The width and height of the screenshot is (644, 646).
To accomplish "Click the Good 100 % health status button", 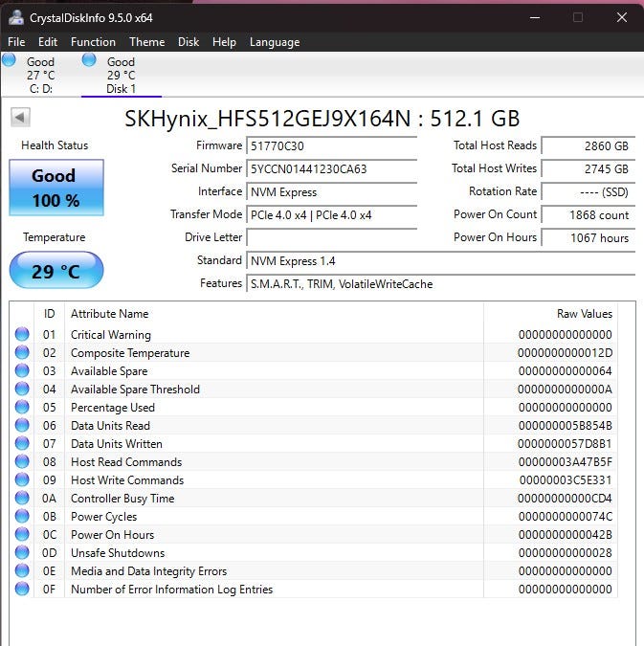I will tap(56, 188).
